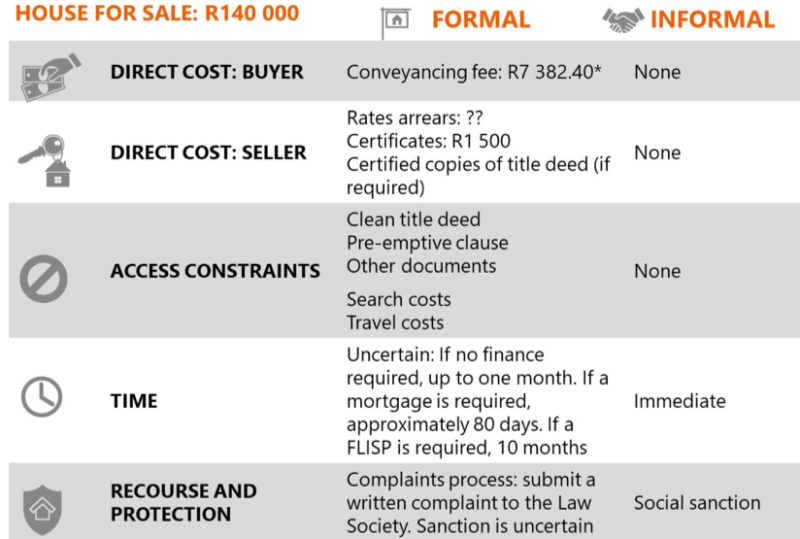Click the Immediate entry under INFORMAL
This screenshot has width=800, height=539.
680,401
